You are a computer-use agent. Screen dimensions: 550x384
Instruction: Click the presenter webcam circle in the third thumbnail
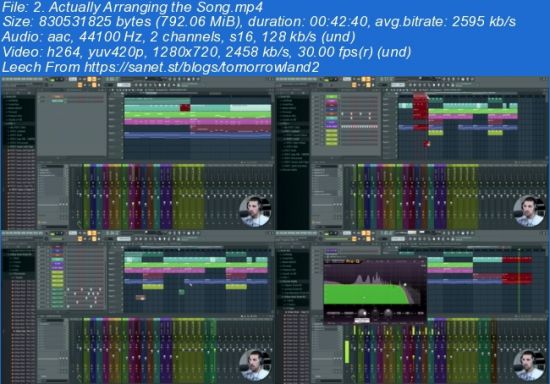point(255,365)
